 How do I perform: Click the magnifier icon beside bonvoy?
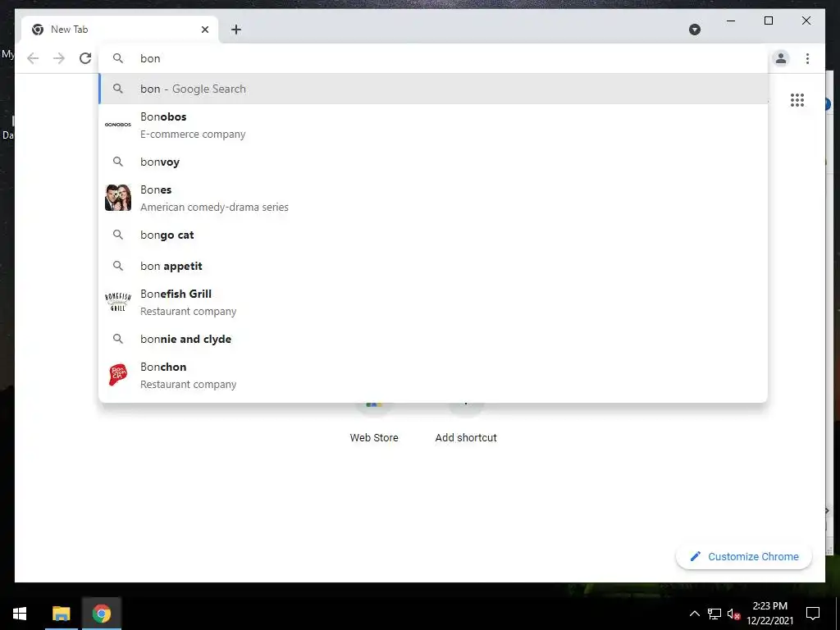(x=118, y=162)
